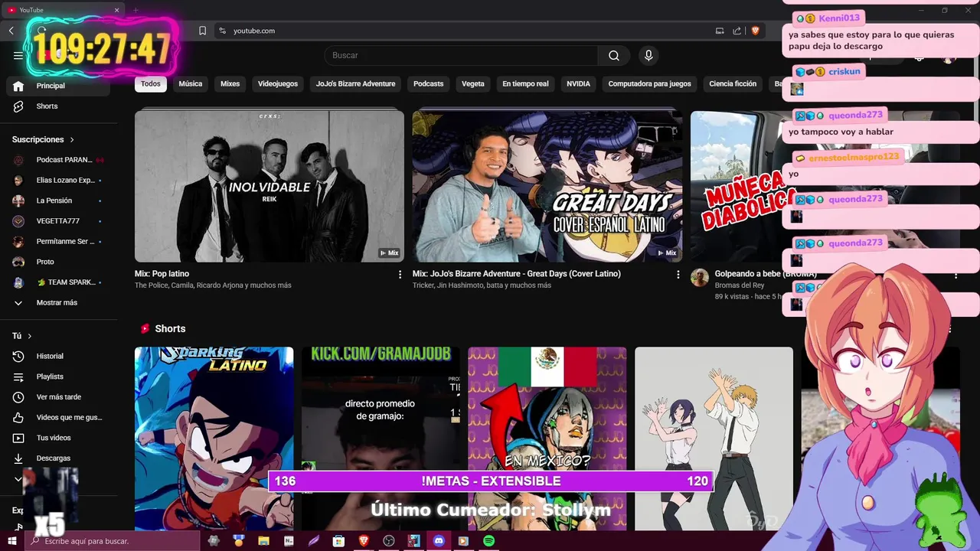Viewport: 980px width, 551px height.
Task: Open OBS Studio from the taskbar
Action: 389,541
